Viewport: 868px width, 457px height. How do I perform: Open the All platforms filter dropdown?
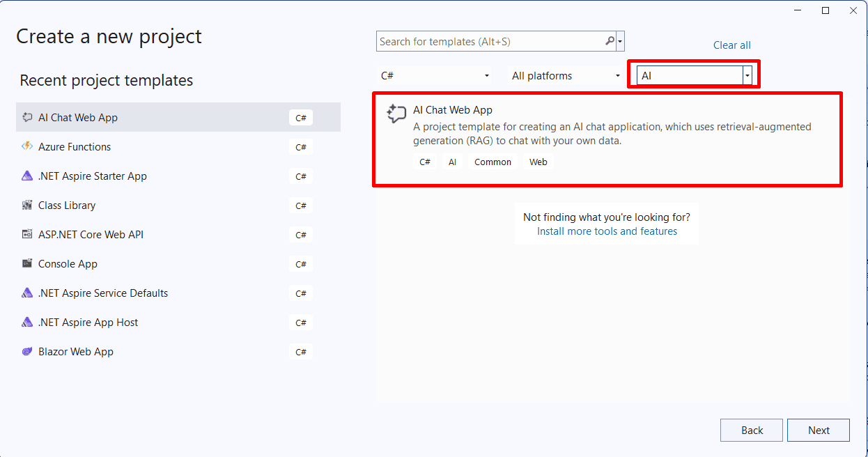click(x=566, y=76)
